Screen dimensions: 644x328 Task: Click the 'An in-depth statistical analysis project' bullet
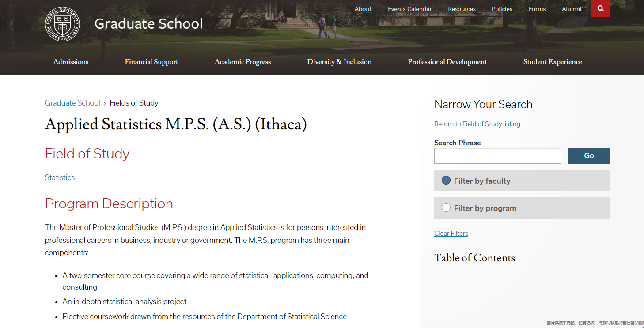[x=125, y=302]
